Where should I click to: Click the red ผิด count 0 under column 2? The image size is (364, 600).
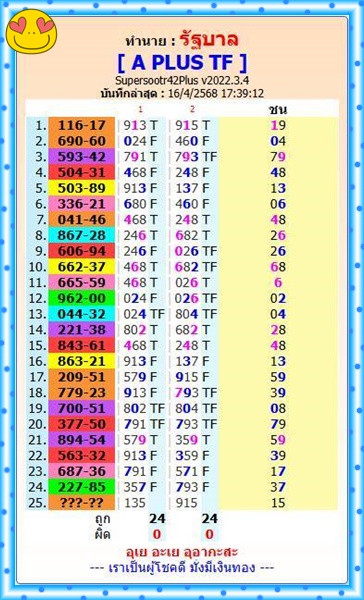click(x=209, y=535)
